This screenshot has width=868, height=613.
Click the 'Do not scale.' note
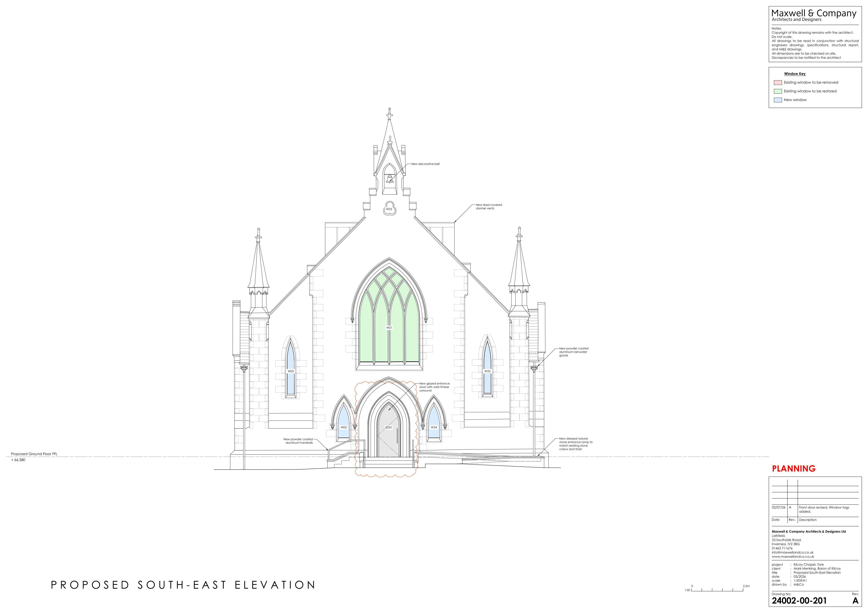[x=781, y=37]
